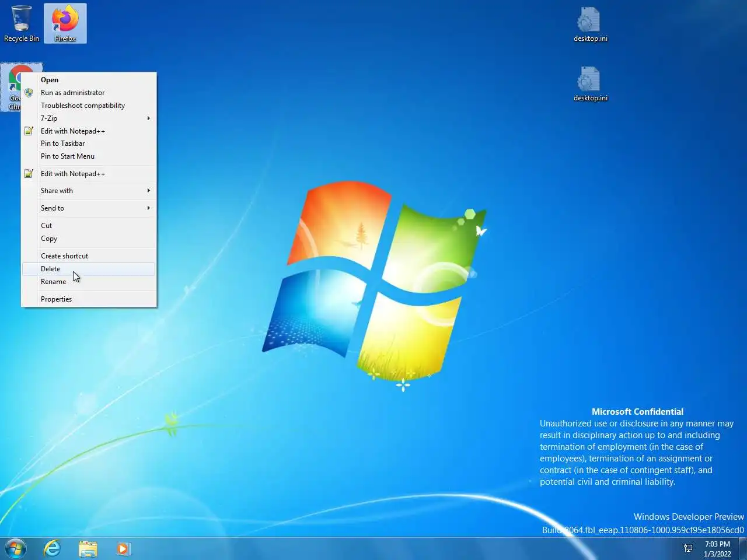Click the shield icon beside Run as administrator

click(29, 93)
